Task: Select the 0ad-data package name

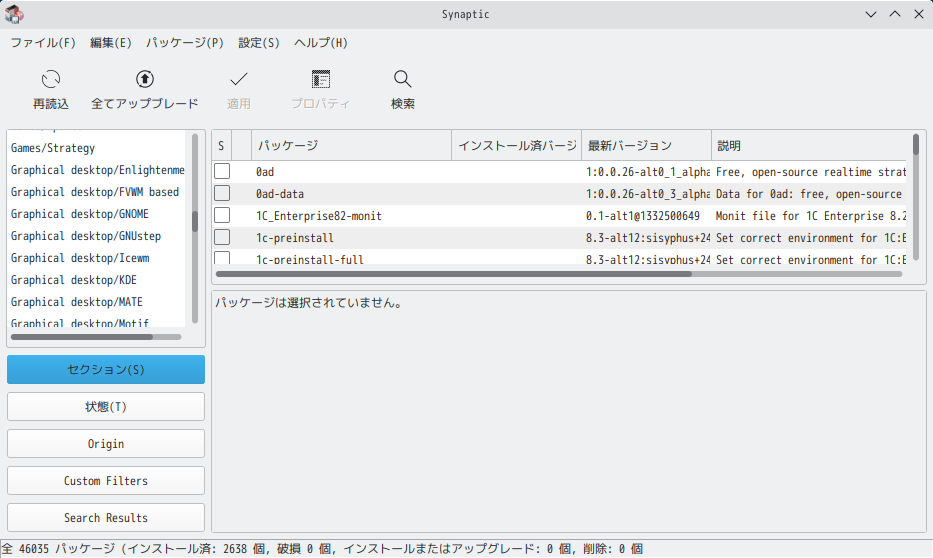Action: pos(280,194)
